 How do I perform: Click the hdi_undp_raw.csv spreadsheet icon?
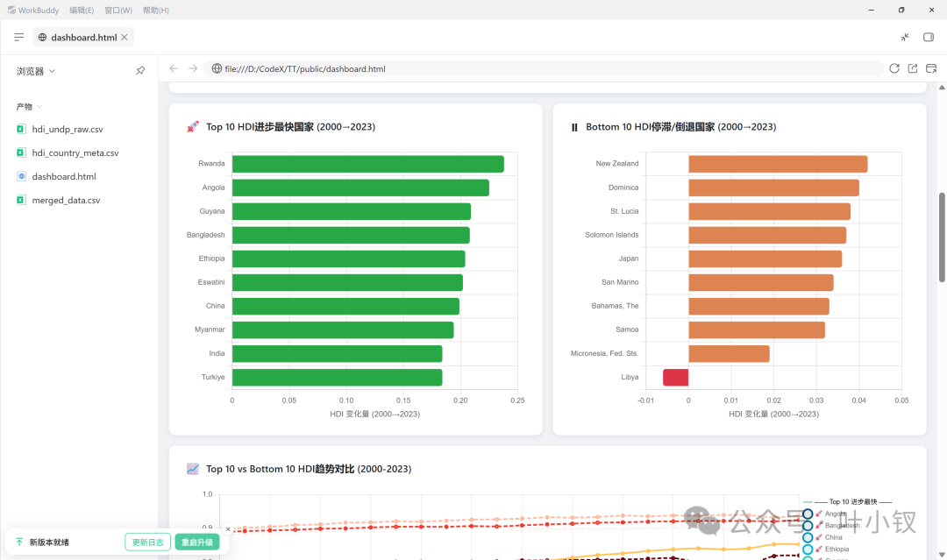tap(21, 129)
